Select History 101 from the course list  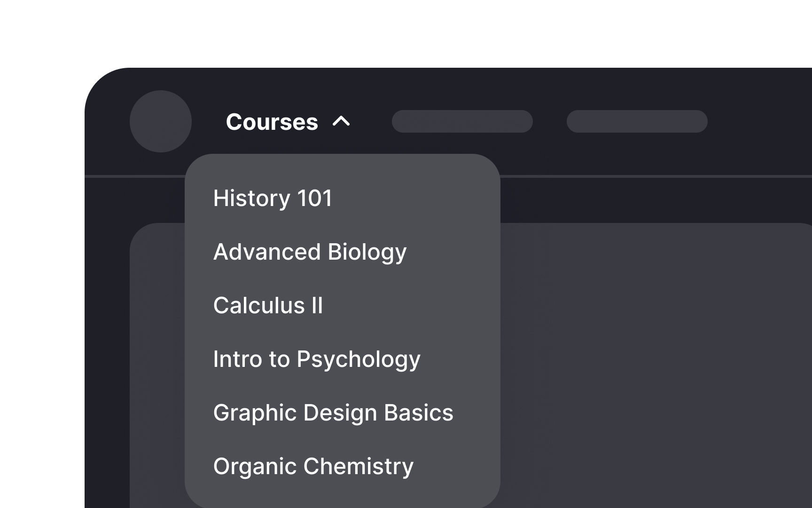click(273, 198)
